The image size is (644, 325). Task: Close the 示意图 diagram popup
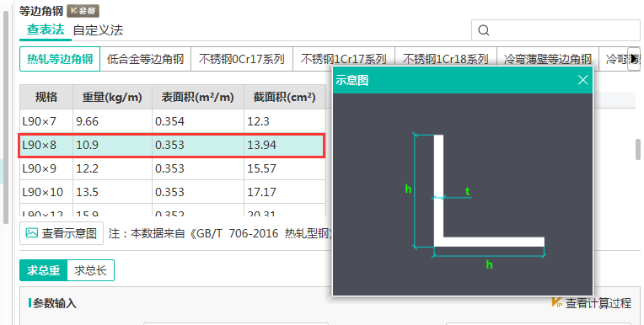pyautogui.click(x=582, y=80)
